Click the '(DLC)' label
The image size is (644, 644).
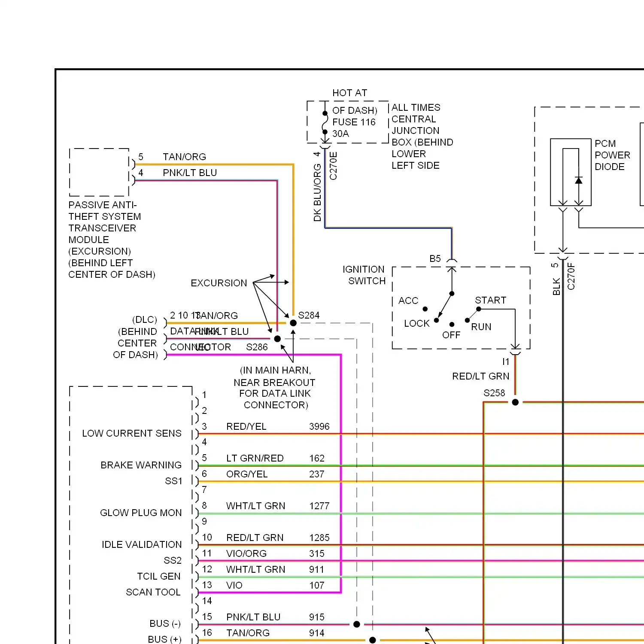(x=144, y=320)
